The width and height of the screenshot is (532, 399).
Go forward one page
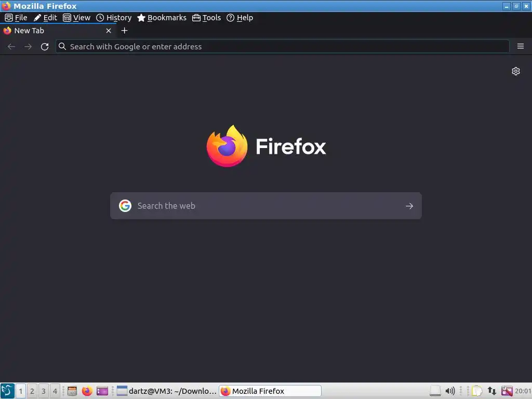(28, 46)
